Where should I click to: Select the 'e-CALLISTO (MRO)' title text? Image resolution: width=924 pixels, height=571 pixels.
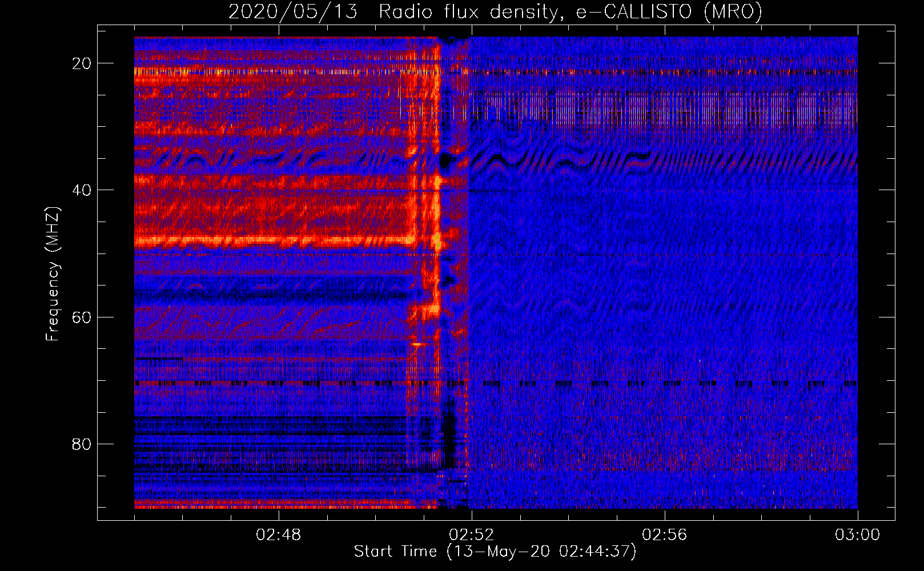pyautogui.click(x=669, y=11)
